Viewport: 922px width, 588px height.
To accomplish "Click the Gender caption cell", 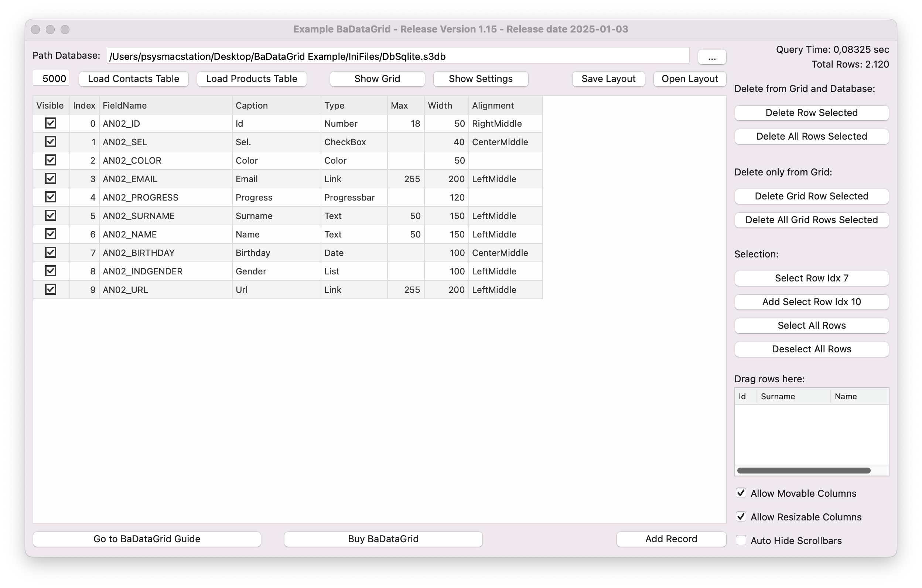I will point(276,271).
